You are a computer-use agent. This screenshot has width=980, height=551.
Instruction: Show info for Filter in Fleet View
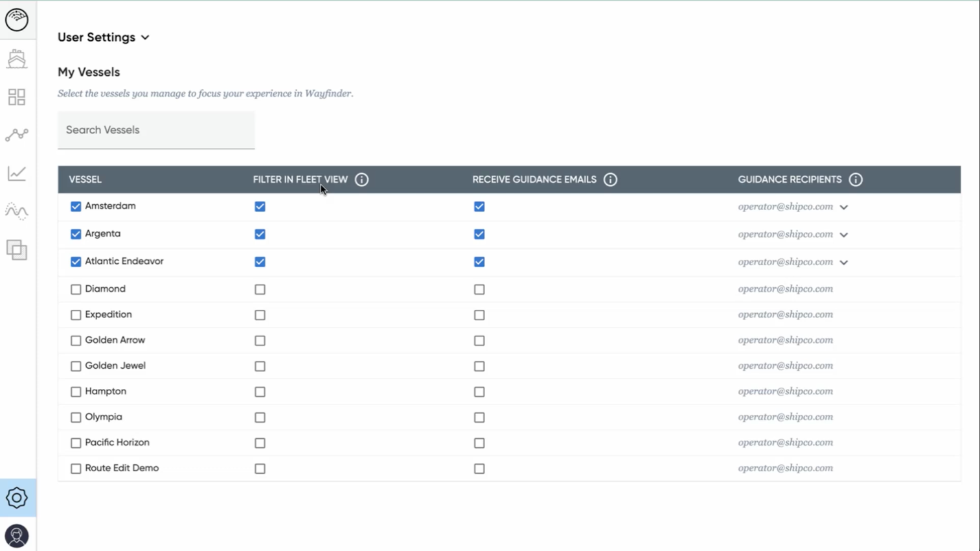click(x=361, y=180)
